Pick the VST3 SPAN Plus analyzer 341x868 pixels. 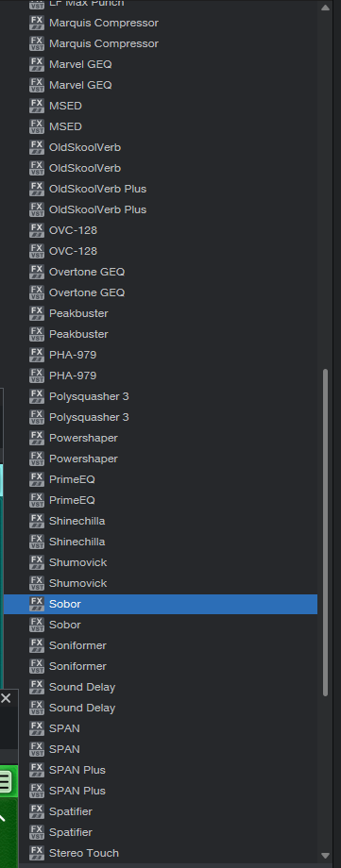click(161, 770)
